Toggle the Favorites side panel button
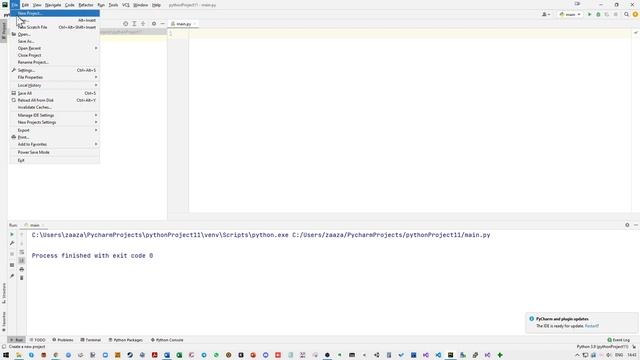640x360 pixels. [4, 322]
